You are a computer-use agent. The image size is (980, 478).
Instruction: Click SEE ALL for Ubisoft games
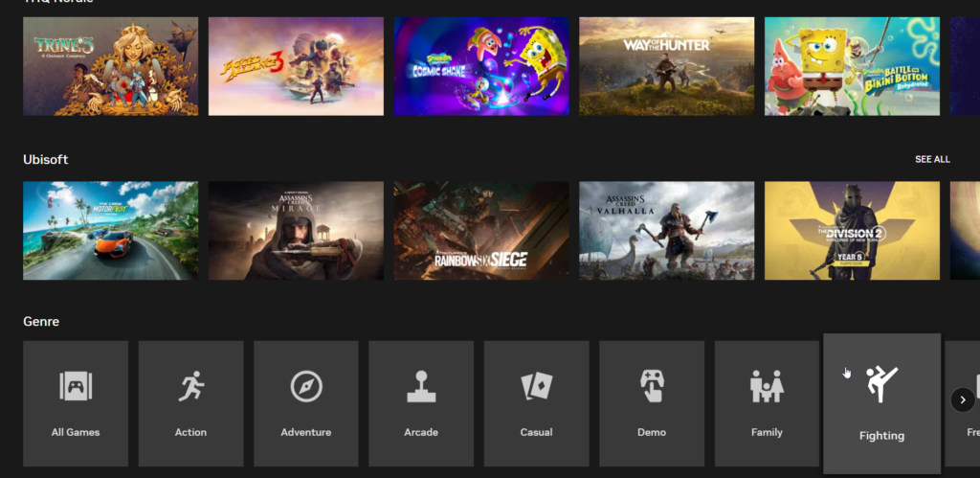pos(932,160)
